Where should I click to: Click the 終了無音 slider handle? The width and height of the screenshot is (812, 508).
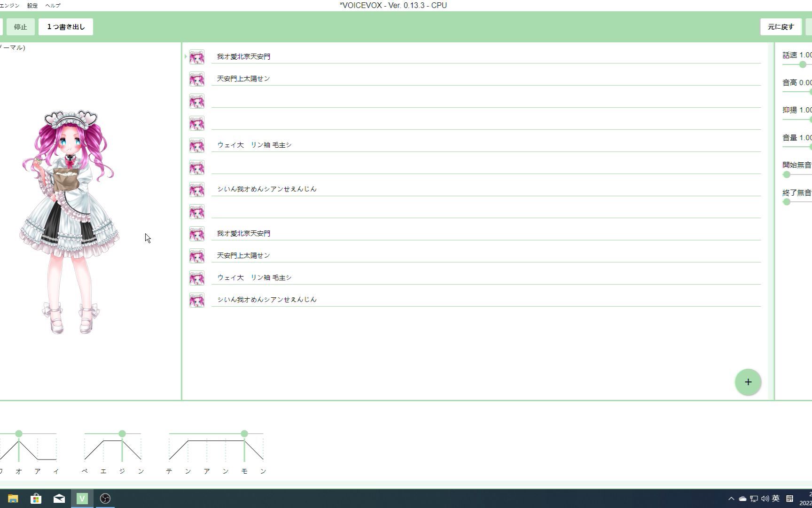(787, 202)
